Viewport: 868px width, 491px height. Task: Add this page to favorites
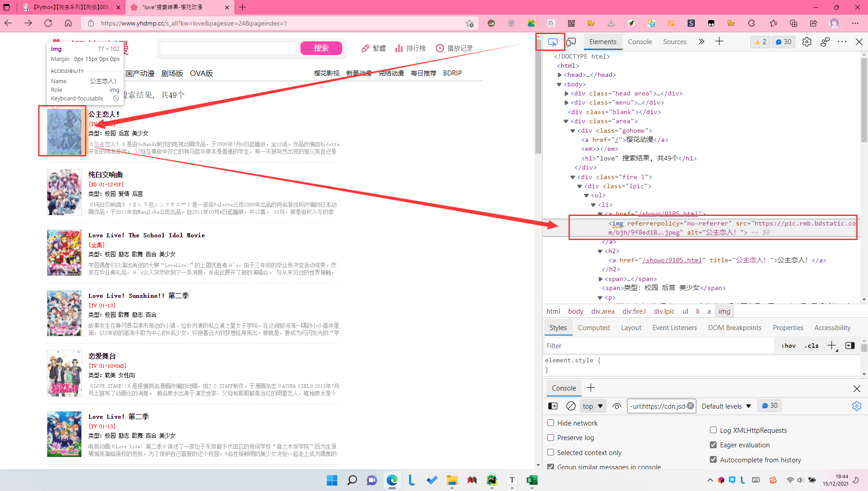tap(469, 23)
